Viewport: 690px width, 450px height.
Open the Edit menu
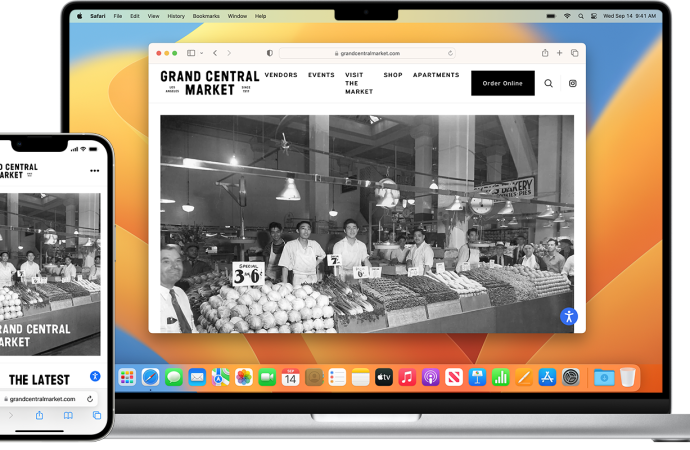click(135, 16)
